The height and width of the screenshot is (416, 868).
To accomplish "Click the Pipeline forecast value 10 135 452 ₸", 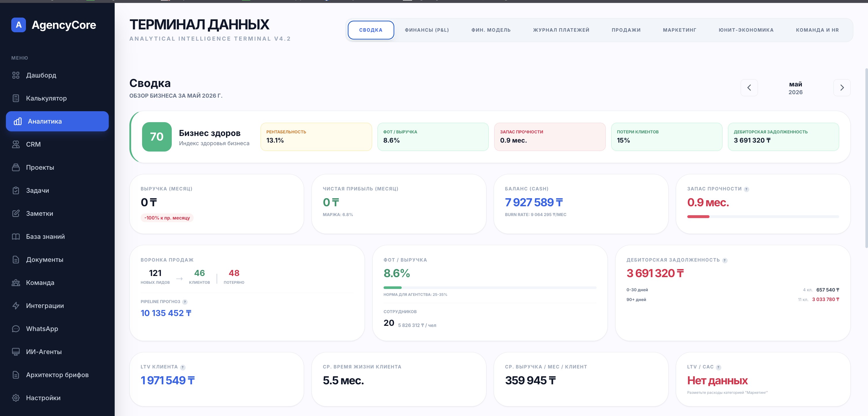I will [x=166, y=313].
